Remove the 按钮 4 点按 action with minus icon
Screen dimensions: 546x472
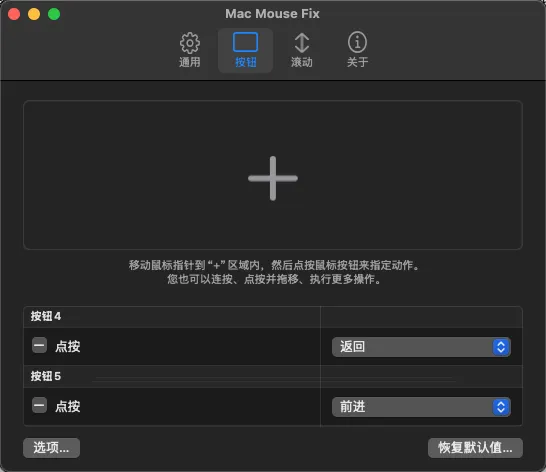(x=39, y=346)
